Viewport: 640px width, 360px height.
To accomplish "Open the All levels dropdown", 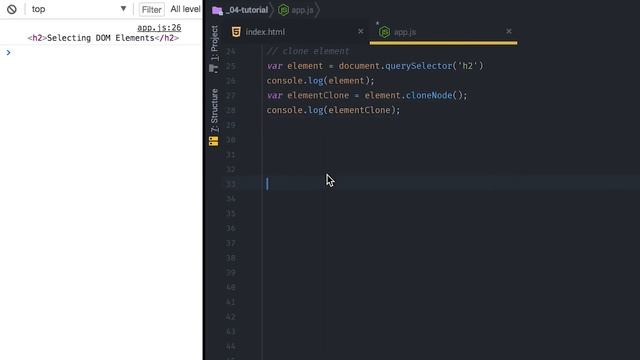I will tap(185, 9).
